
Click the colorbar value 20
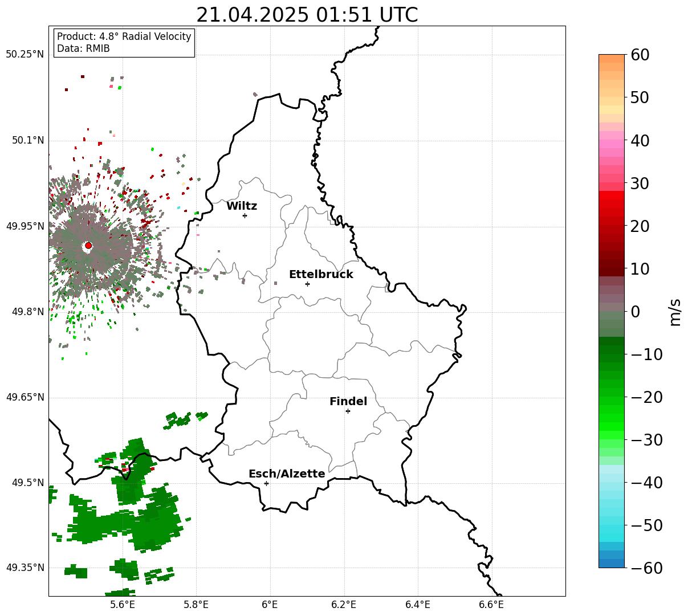pyautogui.click(x=640, y=226)
